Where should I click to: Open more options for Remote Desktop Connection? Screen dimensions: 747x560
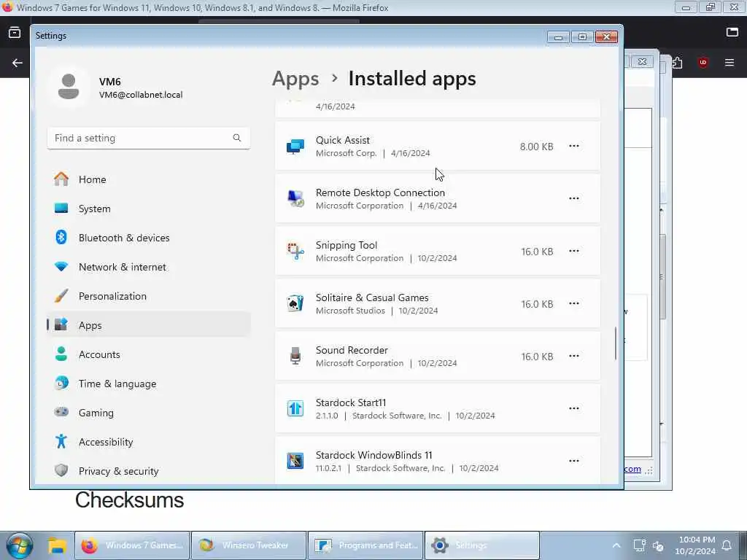point(574,198)
